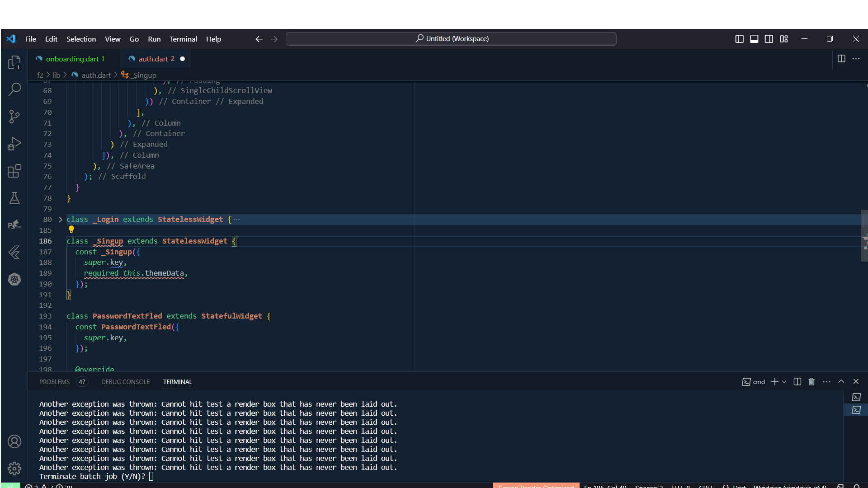
Task: Create a new terminal with the plus icon
Action: (774, 382)
